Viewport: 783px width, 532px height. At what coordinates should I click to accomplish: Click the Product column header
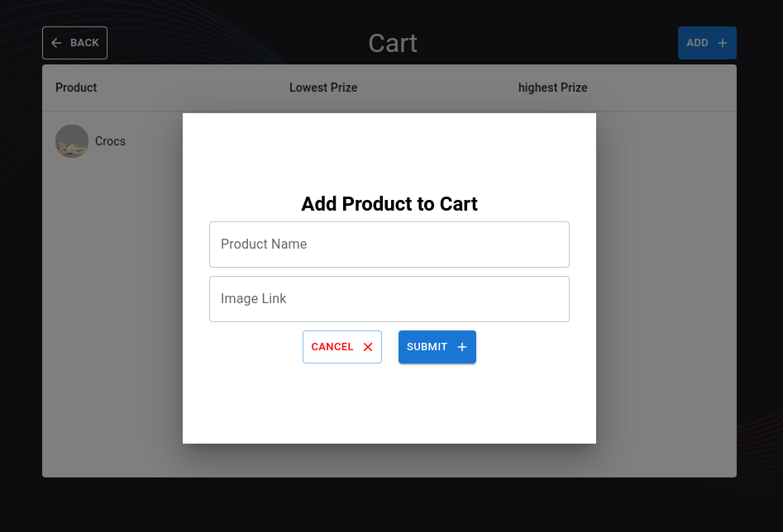coord(75,87)
